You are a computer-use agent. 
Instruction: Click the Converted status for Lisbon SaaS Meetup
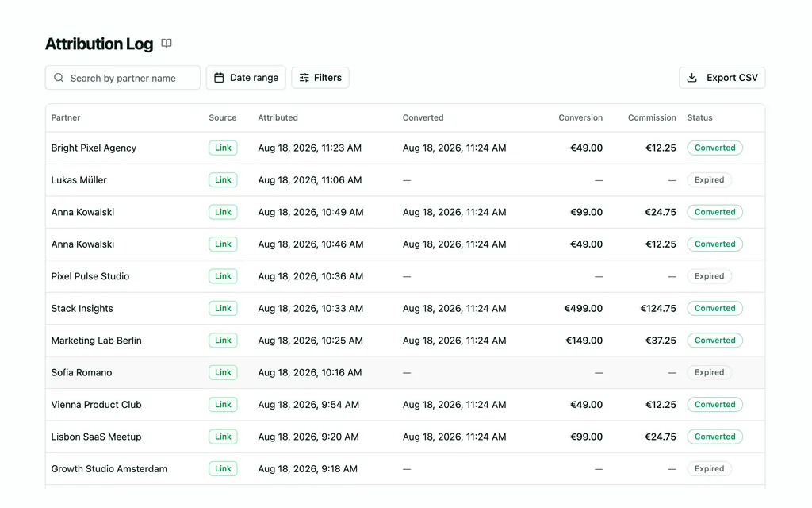point(714,437)
